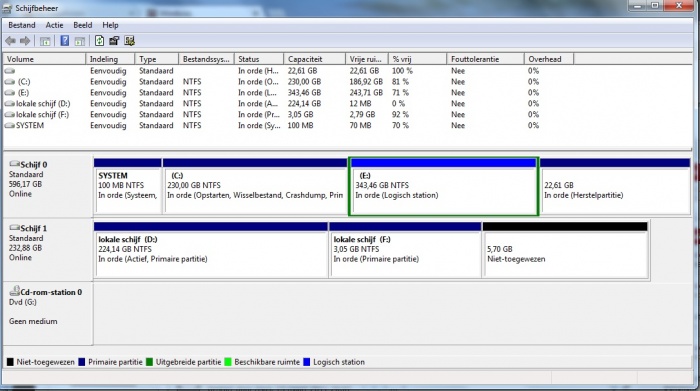This screenshot has width=700, height=391.
Task: Sort by the Type column header
Action: pyautogui.click(x=156, y=59)
